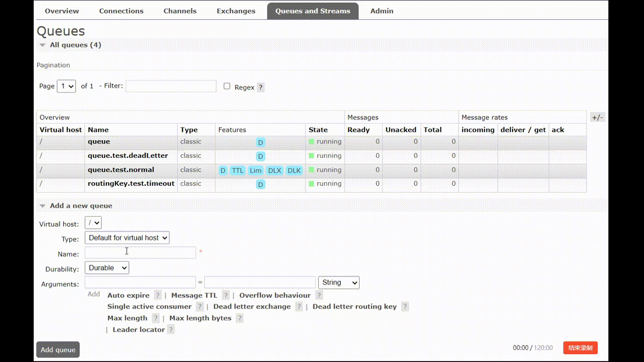Add the Leader locator argument
This screenshot has height=362, width=644.
139,329
